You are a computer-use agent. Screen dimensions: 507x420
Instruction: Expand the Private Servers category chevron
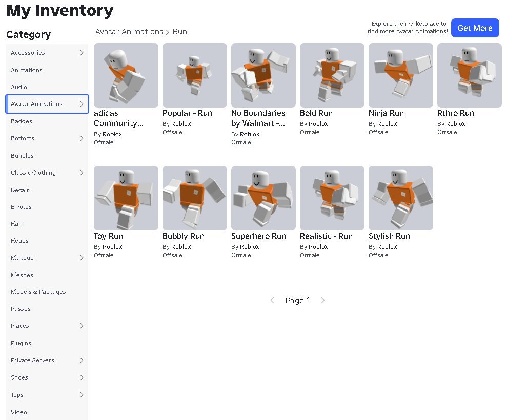coord(82,360)
